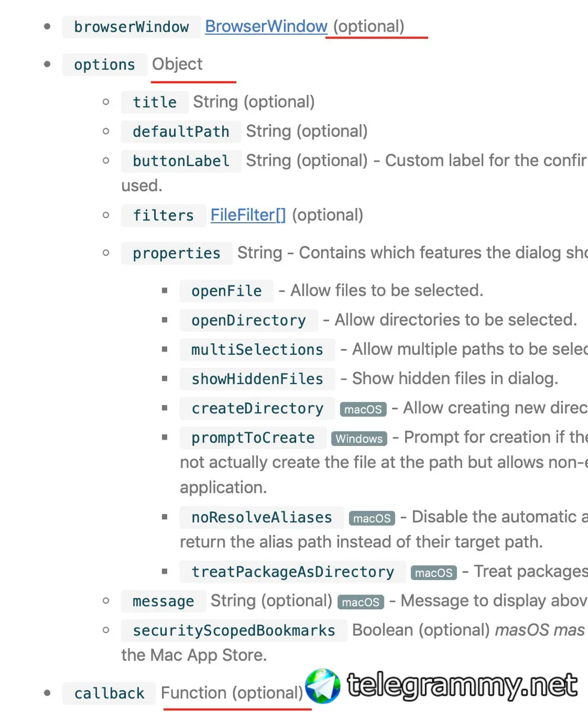
Task: Click the Telegram paper plane logo icon
Action: point(323,686)
